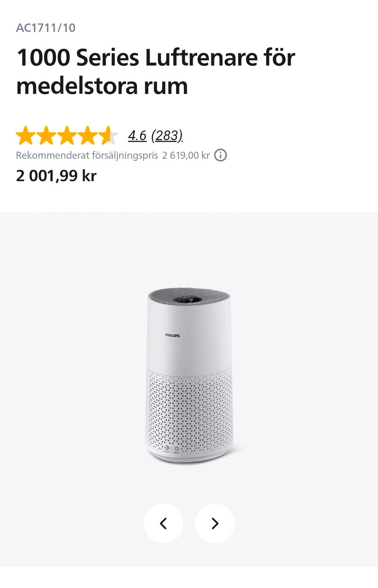The height and width of the screenshot is (588, 378).
Task: Open the air purifier product image
Action: [x=189, y=377]
